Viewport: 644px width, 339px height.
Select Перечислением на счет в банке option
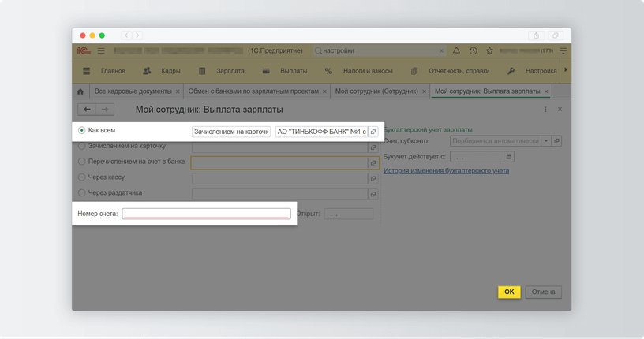tap(82, 162)
